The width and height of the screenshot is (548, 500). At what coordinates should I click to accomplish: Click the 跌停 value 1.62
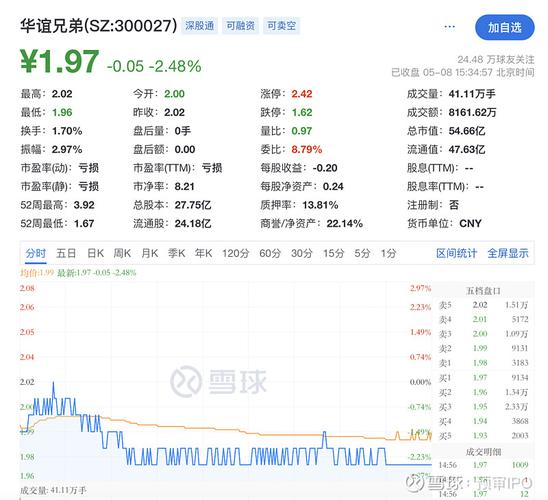pos(302,112)
